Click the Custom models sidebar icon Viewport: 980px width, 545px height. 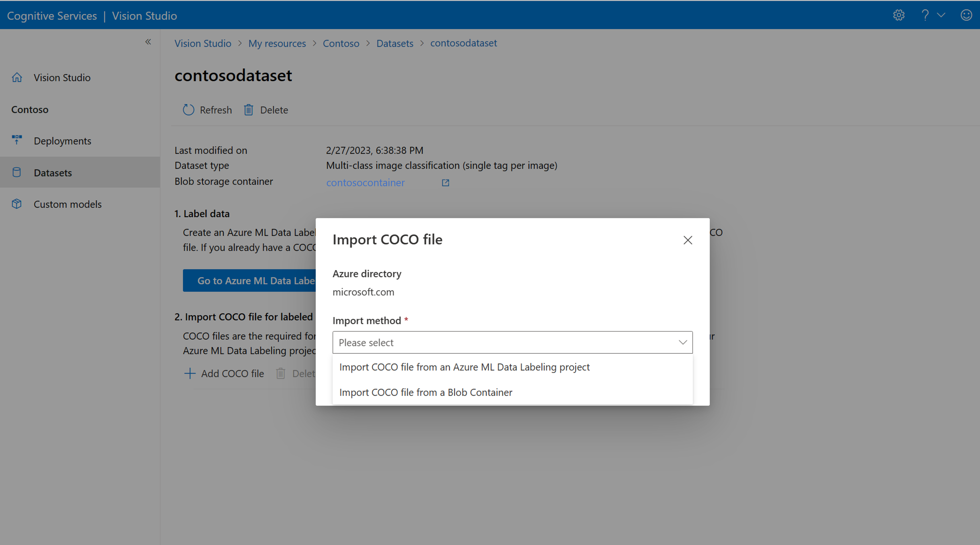pyautogui.click(x=17, y=203)
